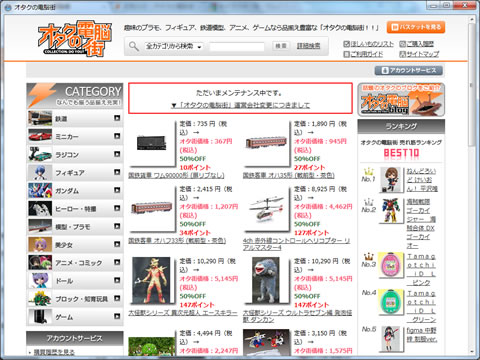This screenshot has width=480, height=360.
Task: Open the wishlist link icon
Action: pos(346,44)
